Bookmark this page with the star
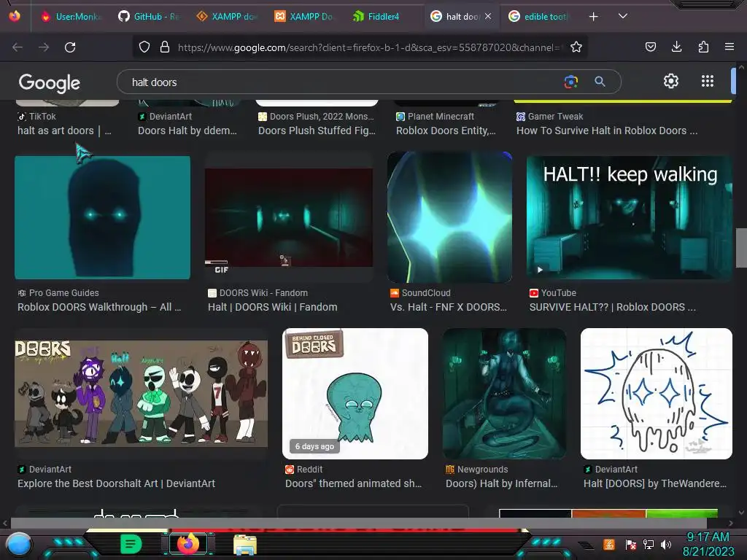The width and height of the screenshot is (747, 560). 576,47
